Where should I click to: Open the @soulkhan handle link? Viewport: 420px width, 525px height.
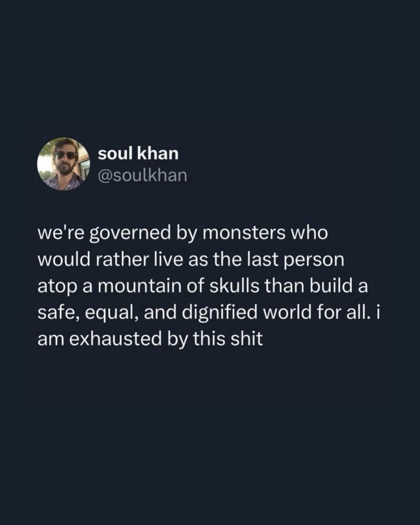(142, 175)
